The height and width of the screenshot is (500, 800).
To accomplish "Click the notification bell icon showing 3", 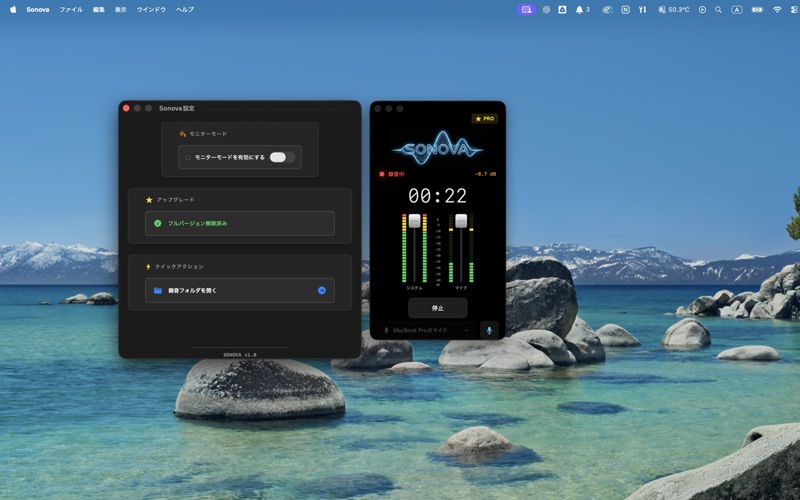I will (583, 9).
